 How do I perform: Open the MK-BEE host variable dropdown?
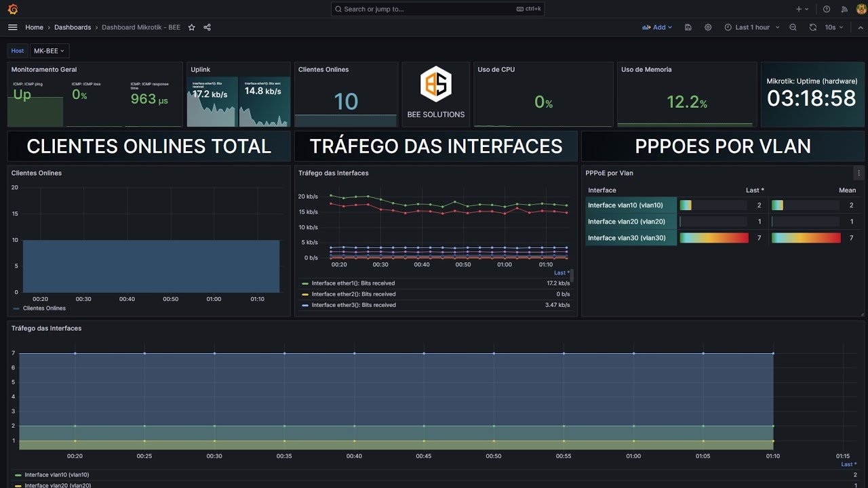[x=50, y=51]
